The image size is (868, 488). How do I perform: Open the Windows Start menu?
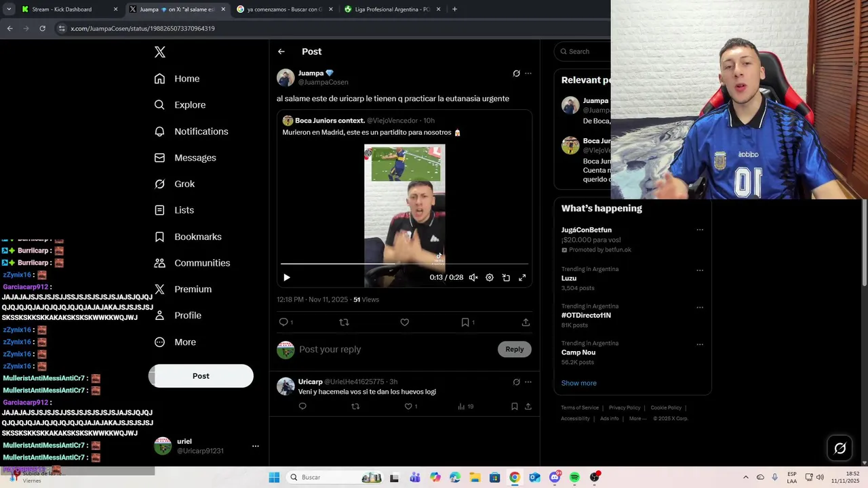click(274, 478)
